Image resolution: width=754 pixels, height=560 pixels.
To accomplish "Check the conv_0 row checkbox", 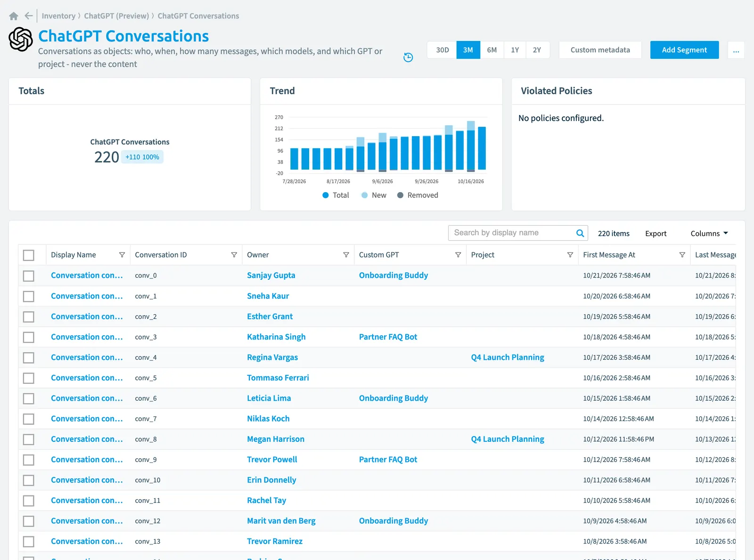I will pos(29,276).
